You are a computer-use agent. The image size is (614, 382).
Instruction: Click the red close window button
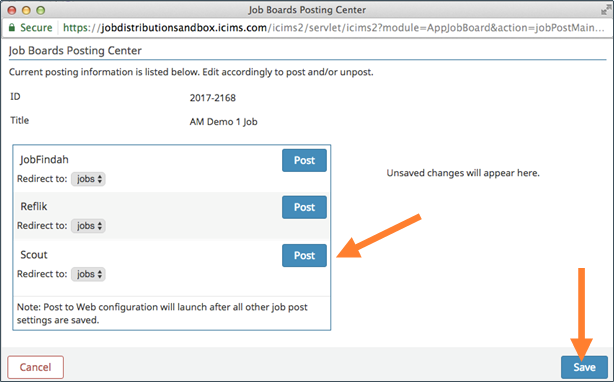12,10
